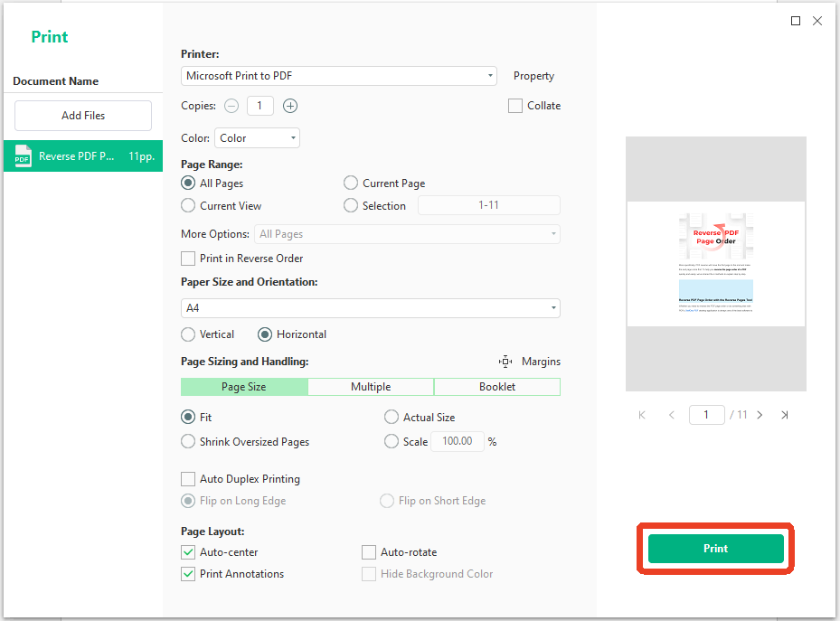Switch to the Multiple tab
This screenshot has height=621, width=840.
tap(371, 387)
